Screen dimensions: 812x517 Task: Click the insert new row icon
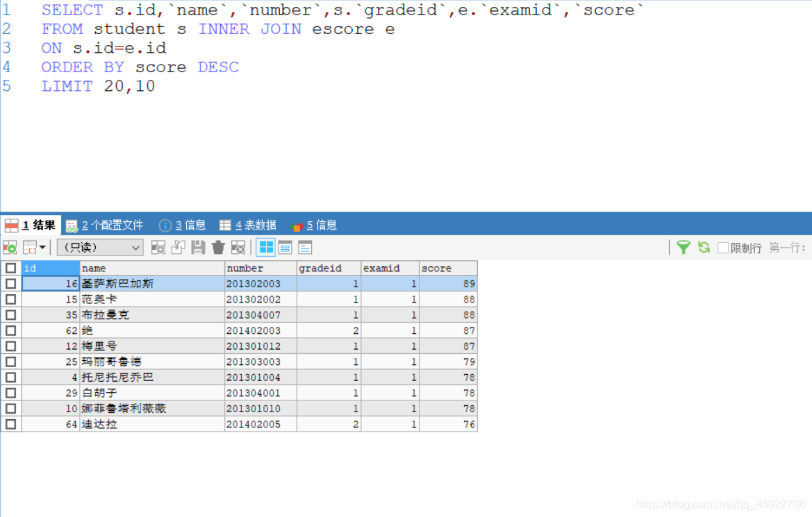[158, 248]
